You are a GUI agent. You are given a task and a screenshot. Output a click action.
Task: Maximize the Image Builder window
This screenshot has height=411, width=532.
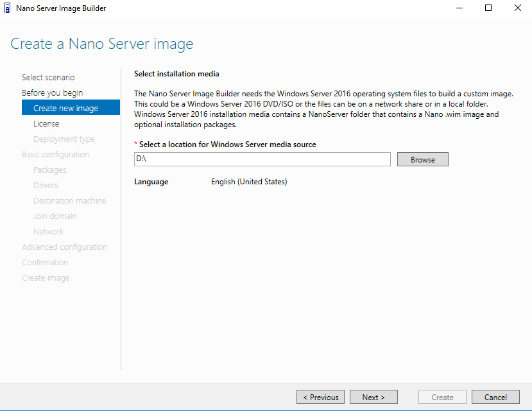click(x=488, y=8)
